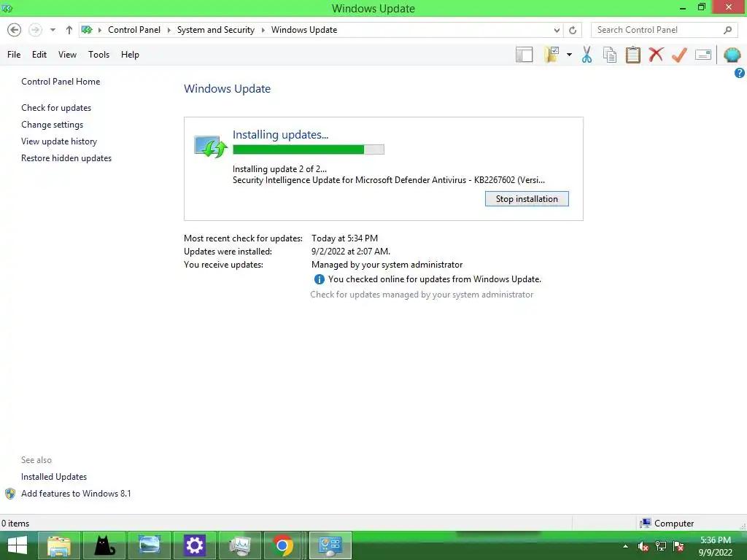Click the teal shell icon in toolbar
747x560 pixels.
[x=732, y=55]
